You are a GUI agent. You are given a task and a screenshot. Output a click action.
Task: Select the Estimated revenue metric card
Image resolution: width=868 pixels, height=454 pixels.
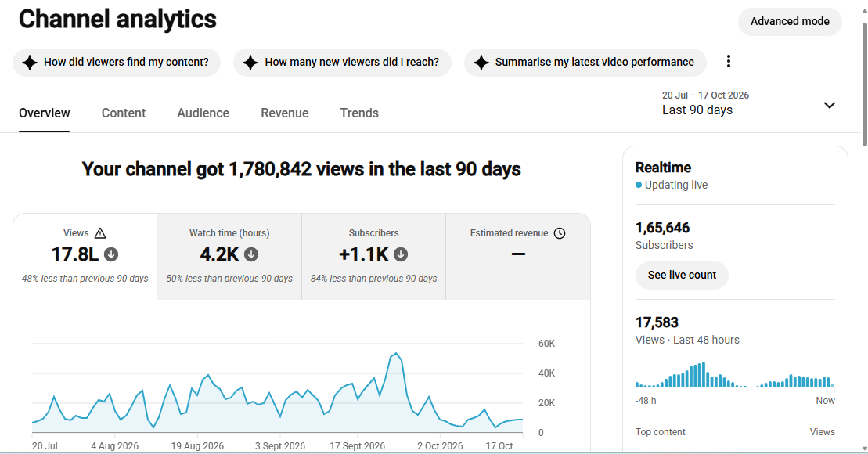[518, 256]
